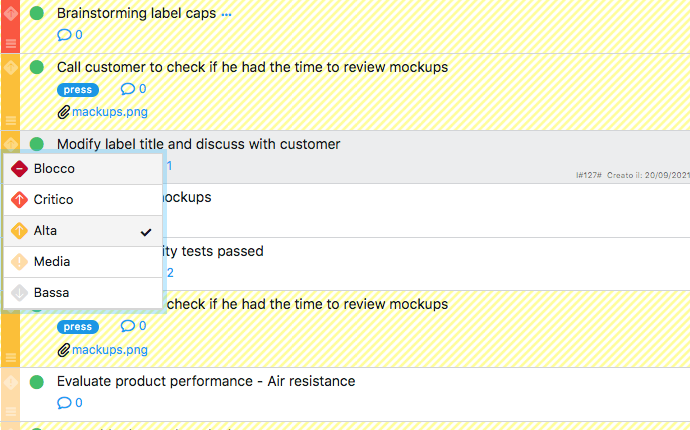Open the three-dots menu beside Brainstorming label caps
The image size is (690, 430).
[226, 14]
